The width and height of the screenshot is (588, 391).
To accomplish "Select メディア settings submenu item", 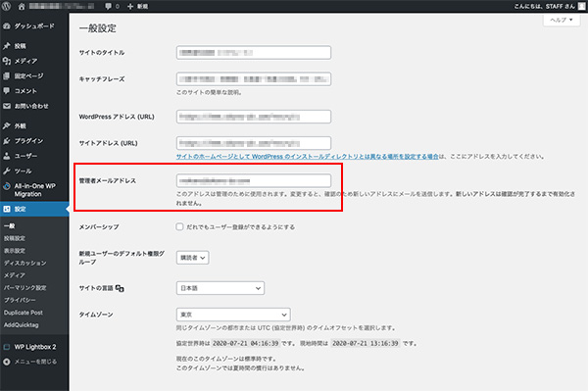I will 15,275.
